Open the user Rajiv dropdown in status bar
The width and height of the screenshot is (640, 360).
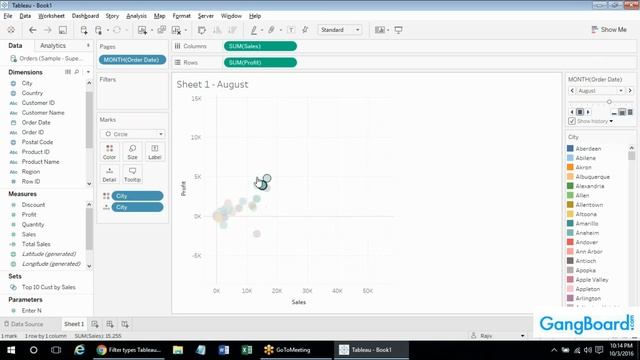pos(522,336)
